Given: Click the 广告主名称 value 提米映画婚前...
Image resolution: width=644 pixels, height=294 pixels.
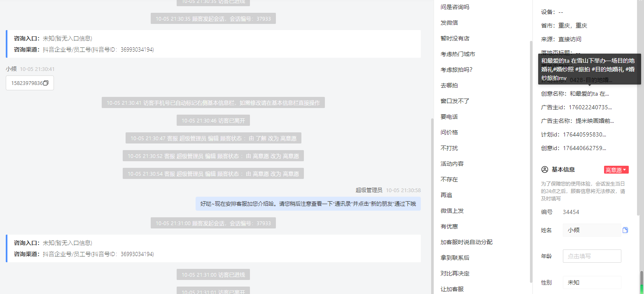Looking at the screenshot, I should (595, 121).
